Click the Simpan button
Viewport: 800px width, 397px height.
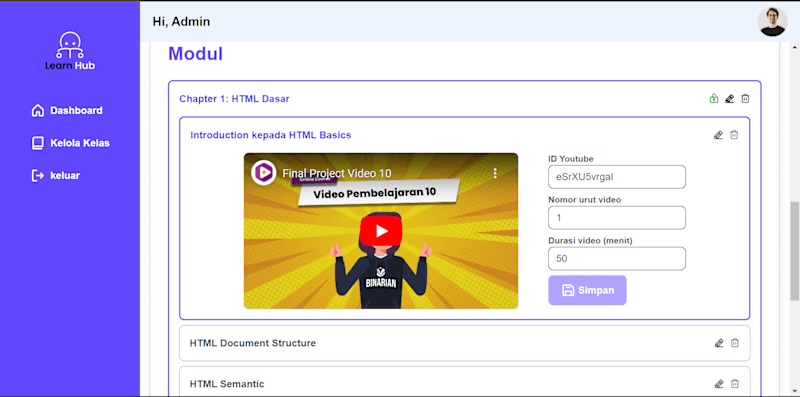pos(587,290)
